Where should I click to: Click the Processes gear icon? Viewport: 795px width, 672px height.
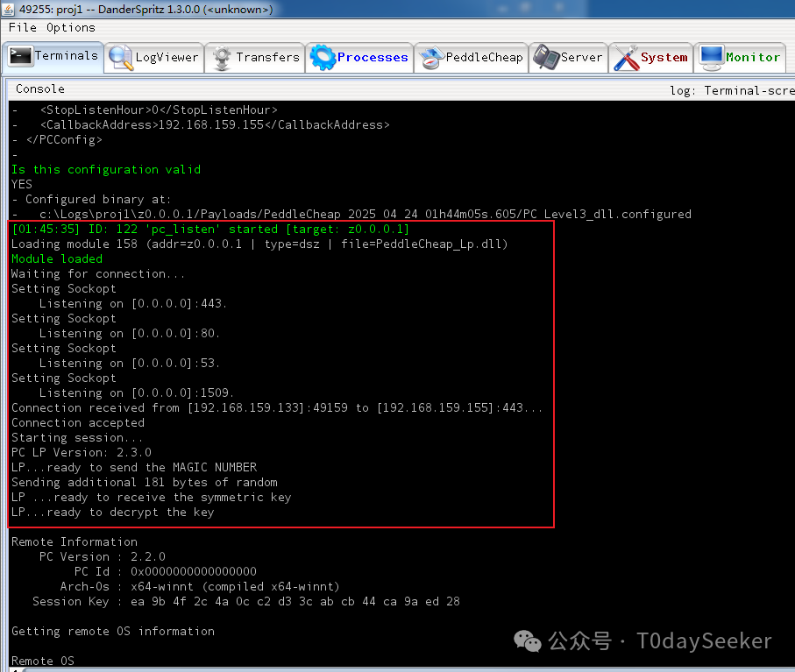tap(323, 57)
